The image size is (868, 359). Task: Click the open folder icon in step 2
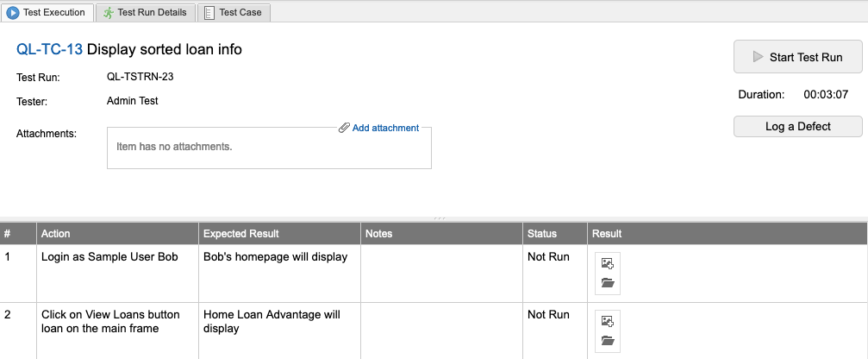click(607, 341)
